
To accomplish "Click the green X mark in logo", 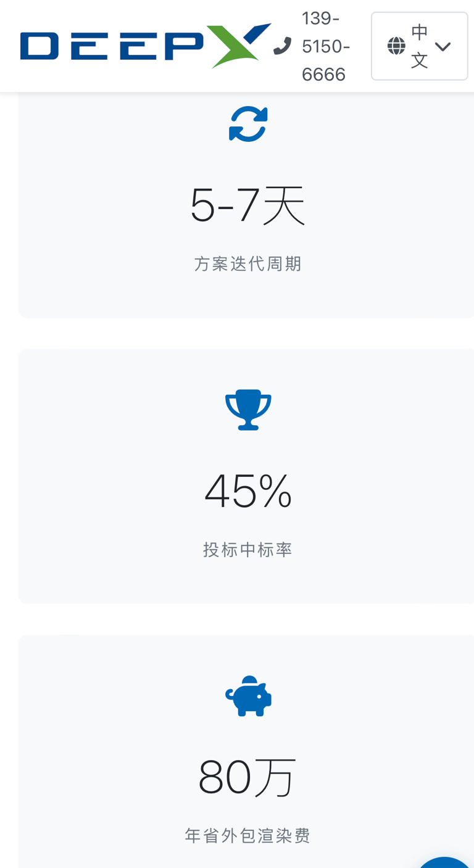I will coord(239,46).
